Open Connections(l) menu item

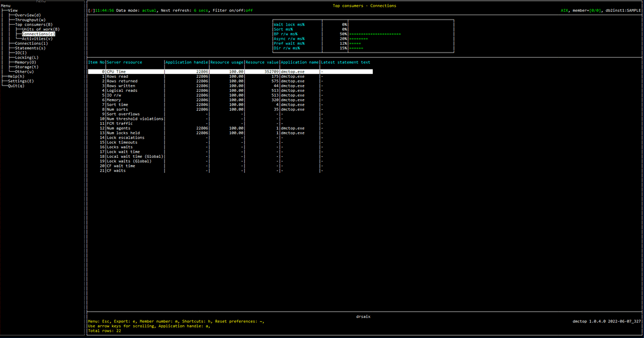click(31, 44)
